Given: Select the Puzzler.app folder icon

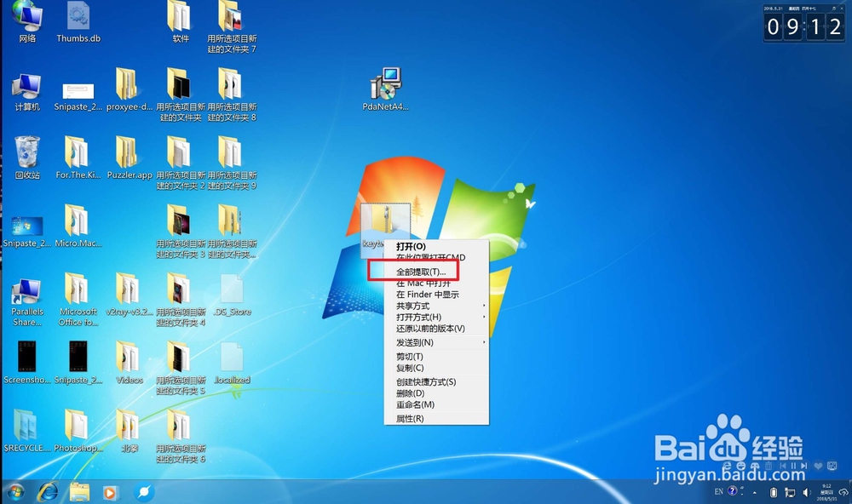Looking at the screenshot, I should pyautogui.click(x=130, y=158).
